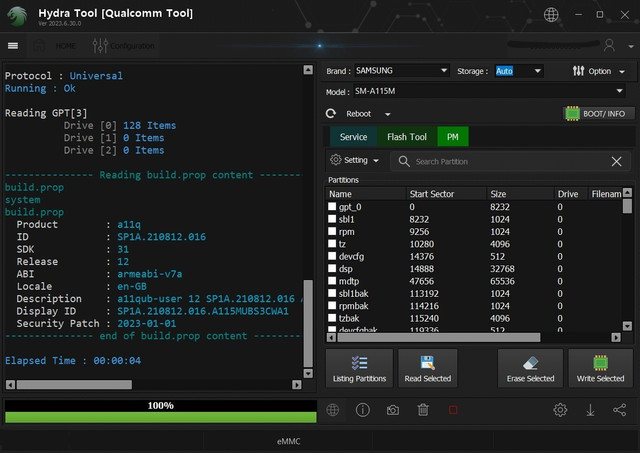Expand the Setting dropdown arrow

(x=376, y=161)
